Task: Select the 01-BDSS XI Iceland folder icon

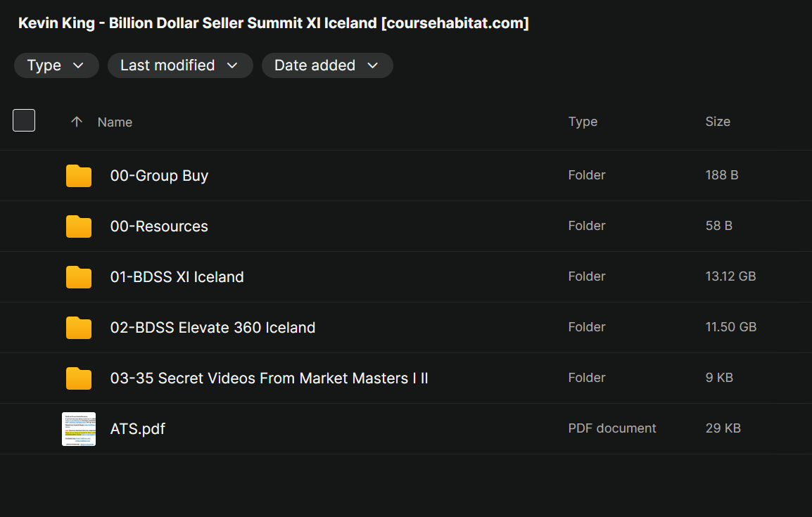Action: (79, 277)
